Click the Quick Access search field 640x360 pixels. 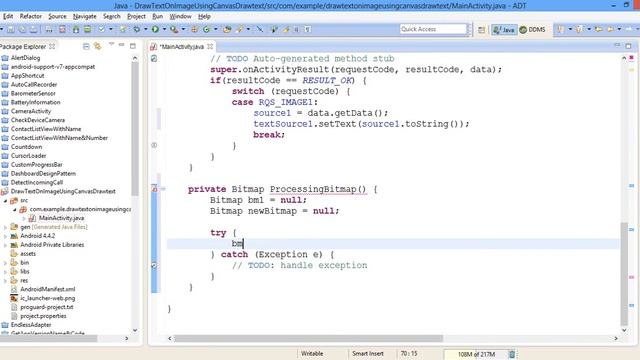433,29
